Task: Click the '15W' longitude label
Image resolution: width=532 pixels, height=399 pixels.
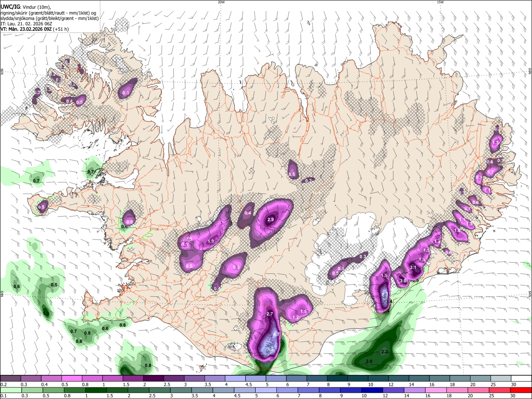Action: [x=440, y=2]
